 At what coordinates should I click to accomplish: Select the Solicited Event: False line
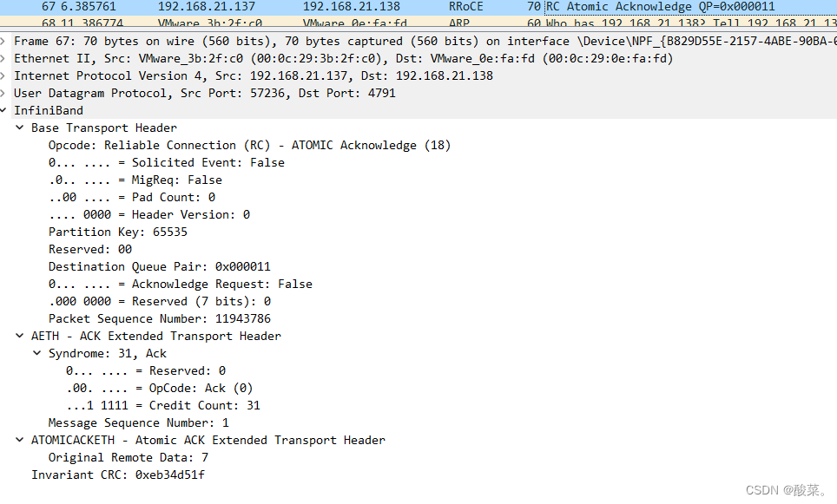(x=167, y=163)
